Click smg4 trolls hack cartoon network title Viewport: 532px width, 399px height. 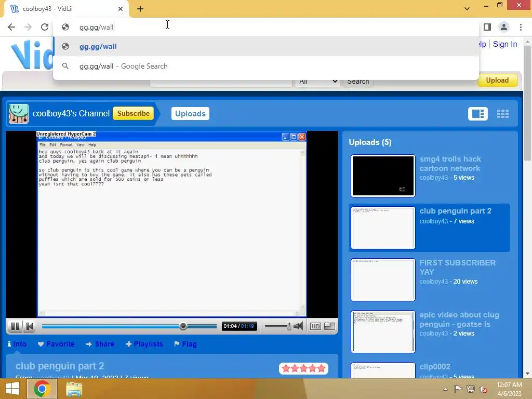click(x=450, y=164)
